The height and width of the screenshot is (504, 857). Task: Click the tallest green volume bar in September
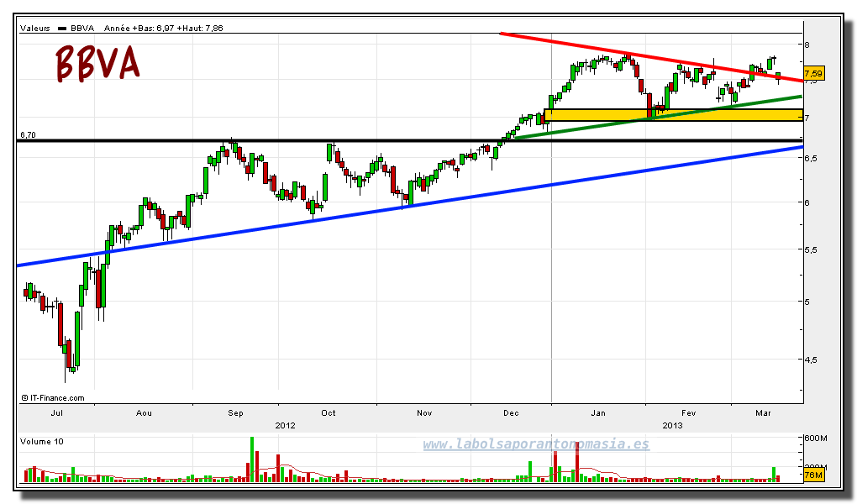[x=252, y=459]
